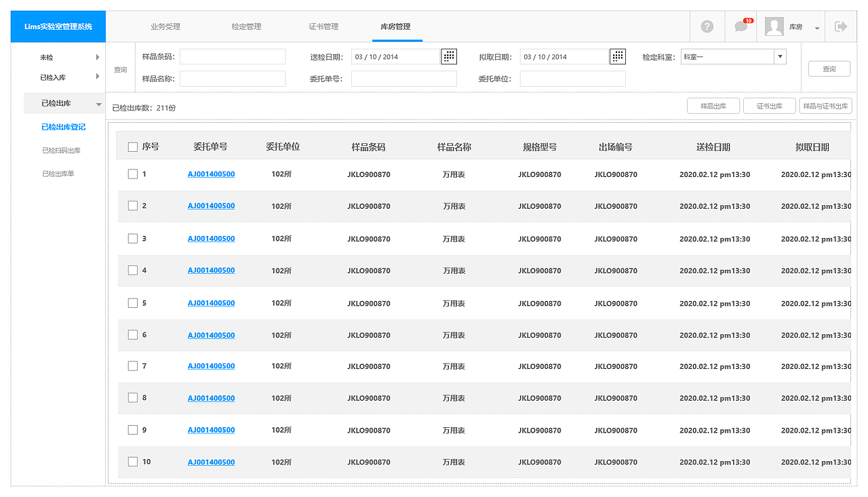The image size is (868, 497).
Task: Click the Lims实验室管理系统 logo title
Action: pyautogui.click(x=58, y=27)
